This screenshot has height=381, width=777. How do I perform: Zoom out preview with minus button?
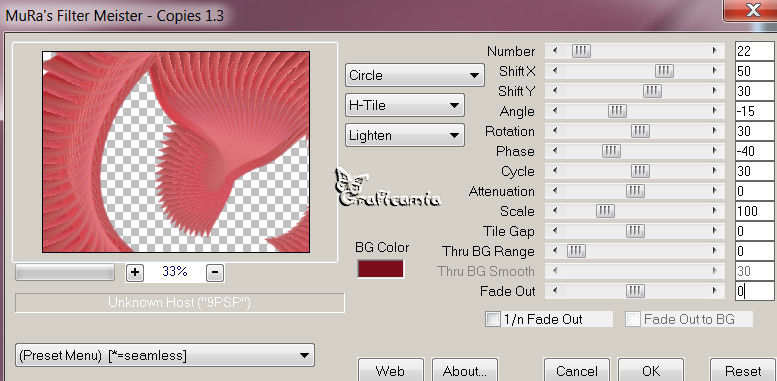point(215,272)
